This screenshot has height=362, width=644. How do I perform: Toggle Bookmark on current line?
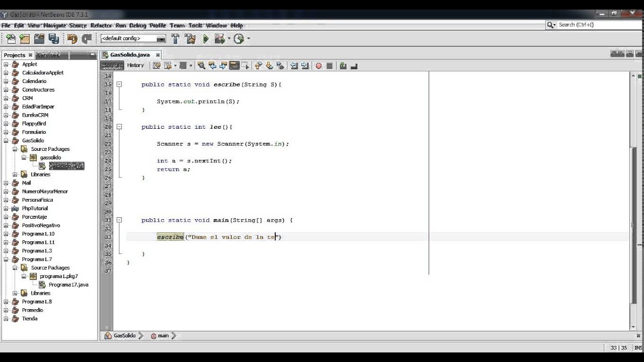[280, 65]
